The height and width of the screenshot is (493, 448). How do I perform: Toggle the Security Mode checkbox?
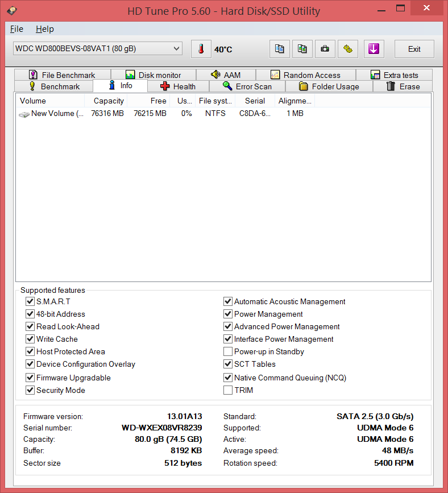click(30, 390)
